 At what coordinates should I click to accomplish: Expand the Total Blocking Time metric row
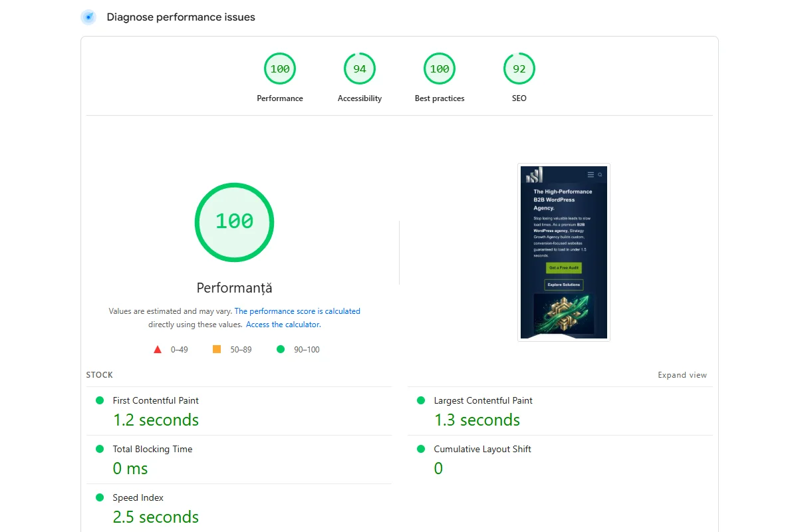point(239,460)
